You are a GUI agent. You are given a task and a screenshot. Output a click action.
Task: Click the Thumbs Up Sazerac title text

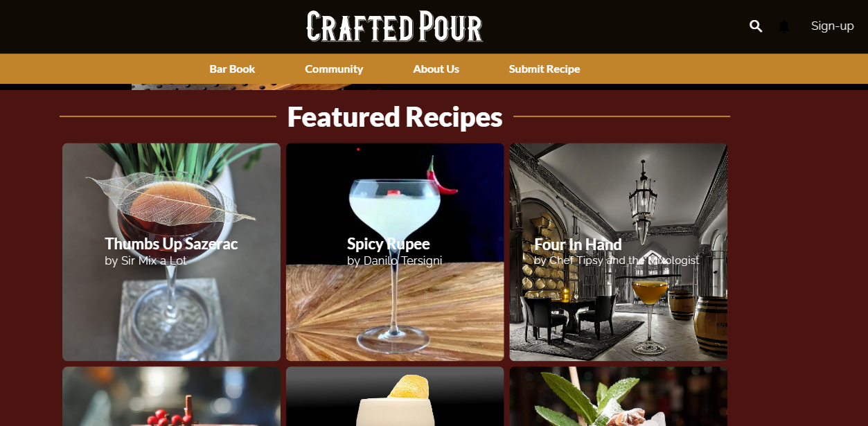[171, 244]
